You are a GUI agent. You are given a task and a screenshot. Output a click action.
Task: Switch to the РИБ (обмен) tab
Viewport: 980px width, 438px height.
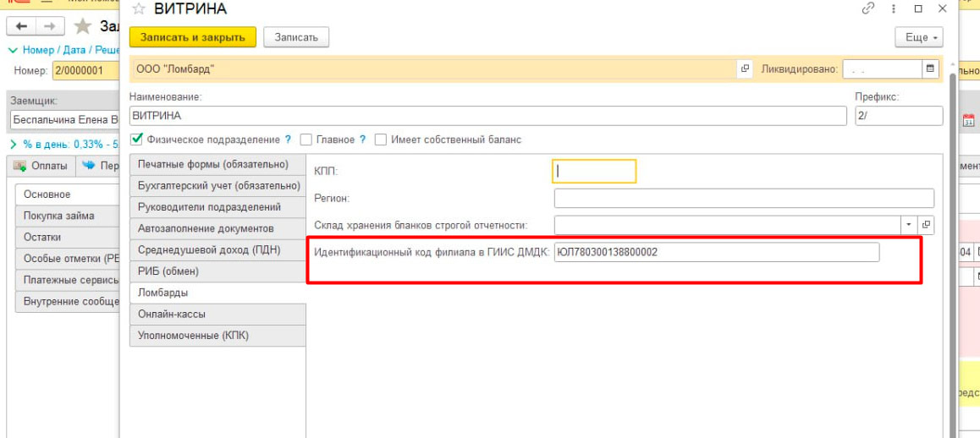(x=217, y=271)
